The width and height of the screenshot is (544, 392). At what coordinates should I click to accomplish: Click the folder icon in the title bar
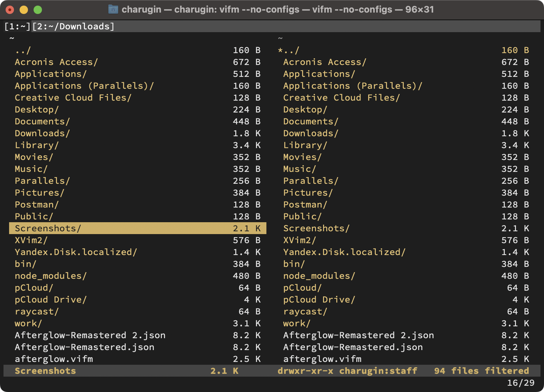(113, 9)
